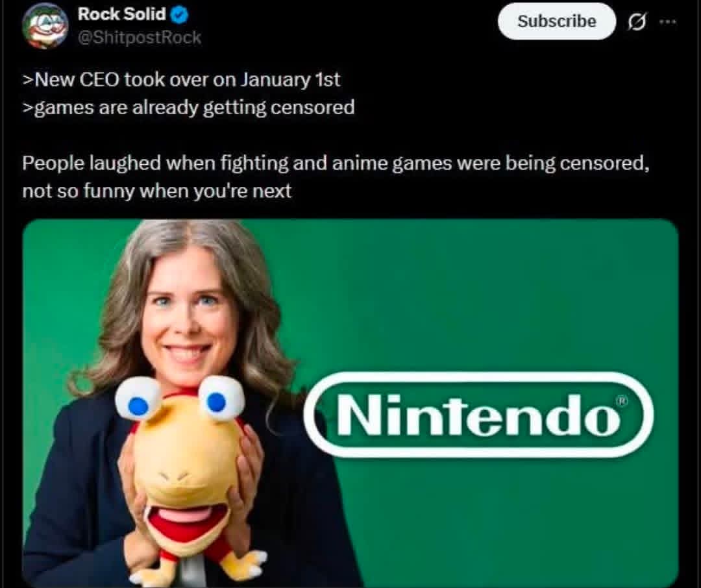Open the attached green Nintendo image
The width and height of the screenshot is (701, 588).
pos(350,403)
